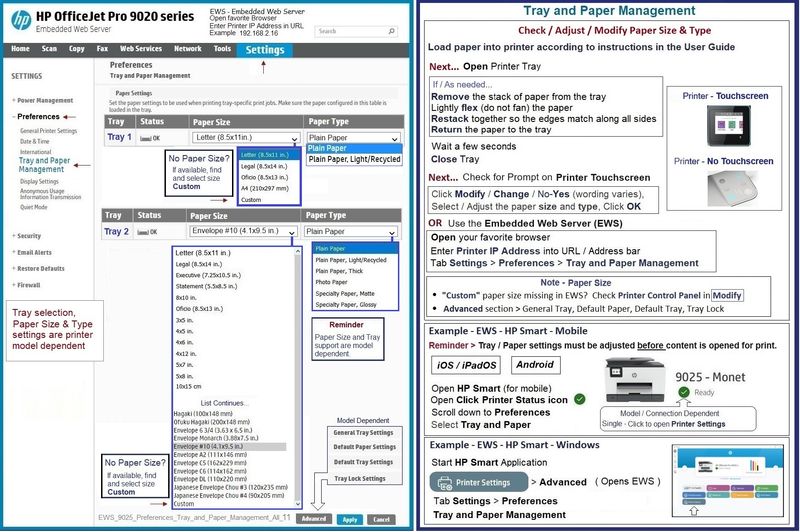
Task: Select the Settings tab
Action: [265, 50]
